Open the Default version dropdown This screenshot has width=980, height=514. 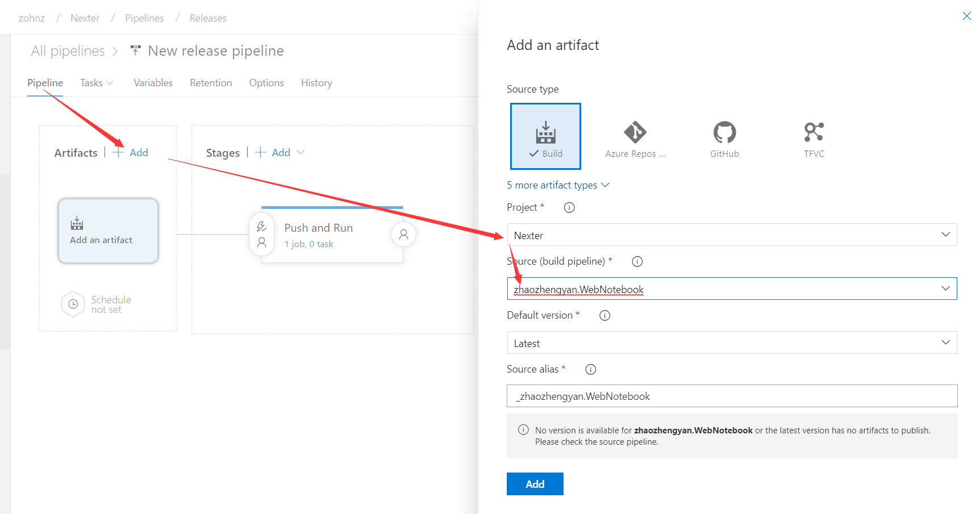(x=945, y=342)
